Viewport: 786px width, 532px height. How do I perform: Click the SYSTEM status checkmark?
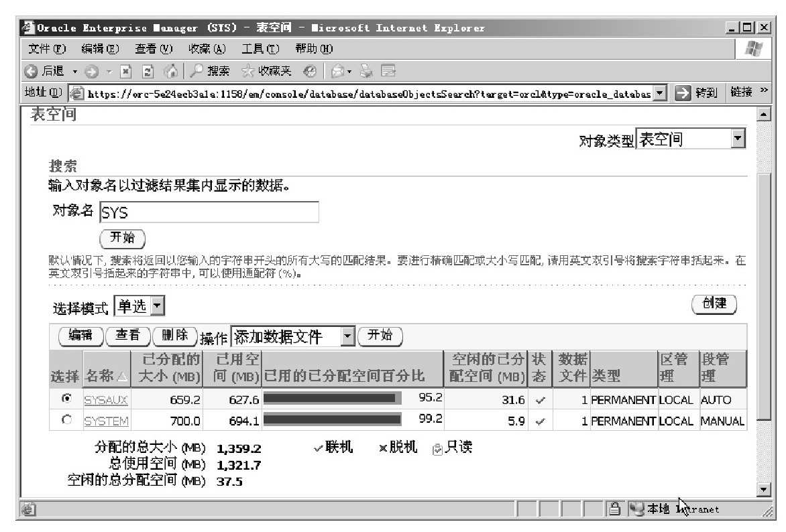coord(540,422)
